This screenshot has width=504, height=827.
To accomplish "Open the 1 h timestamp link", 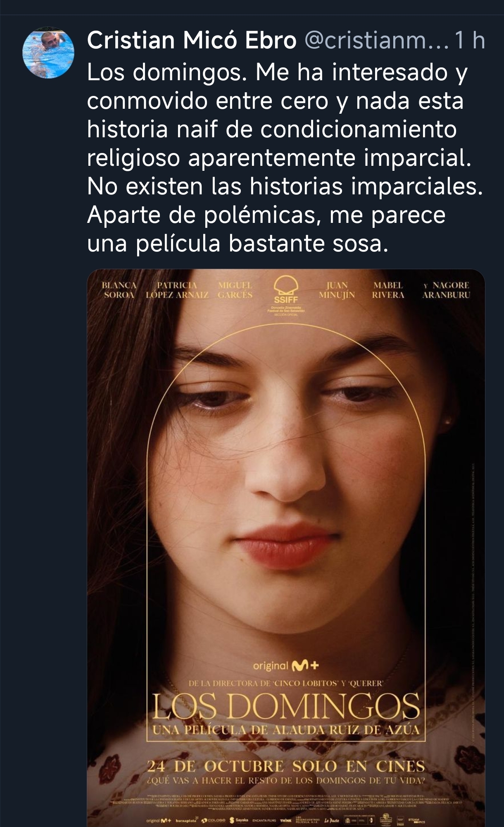I will click(x=469, y=41).
